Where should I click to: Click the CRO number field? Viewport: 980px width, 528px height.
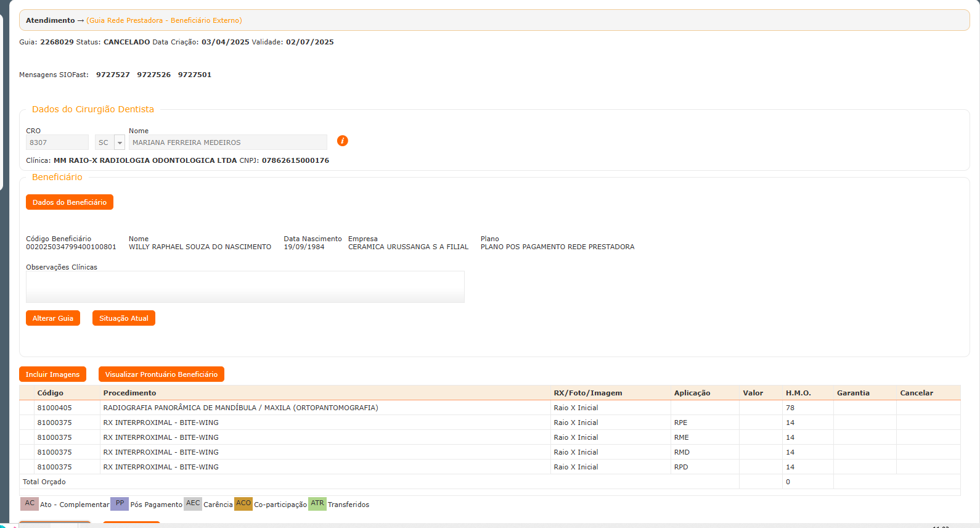pos(57,142)
